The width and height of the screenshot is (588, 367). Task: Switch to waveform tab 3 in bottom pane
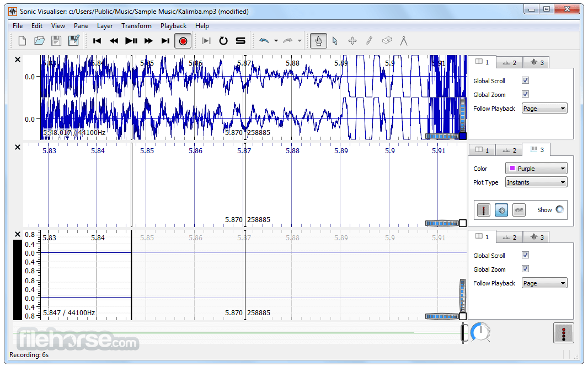[x=537, y=237]
